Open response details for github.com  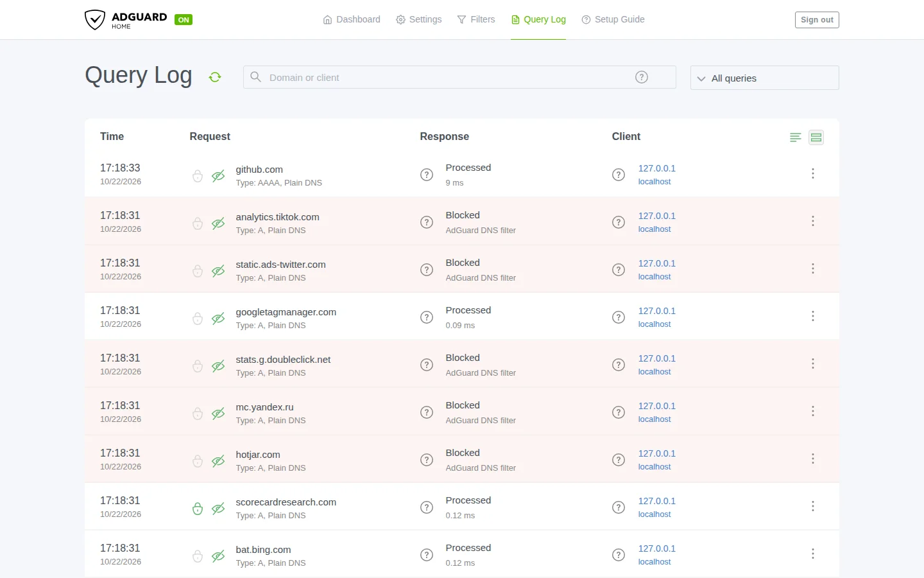(427, 175)
